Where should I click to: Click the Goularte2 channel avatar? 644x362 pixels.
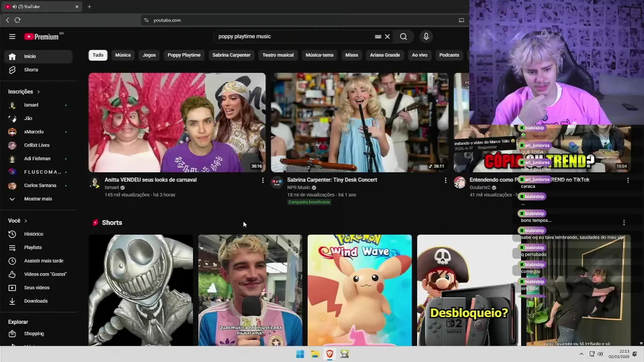pos(460,183)
